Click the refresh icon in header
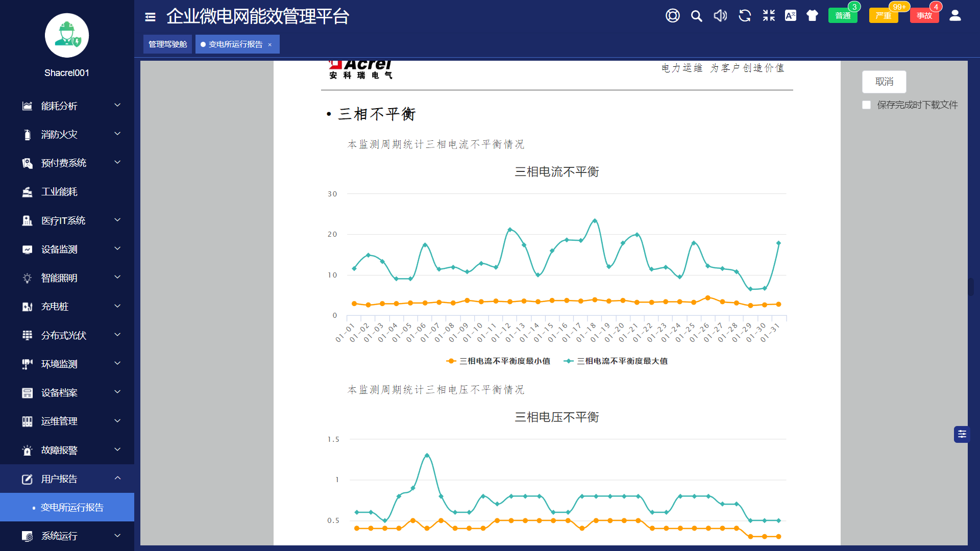Screen dimensions: 980x551 click(745, 16)
